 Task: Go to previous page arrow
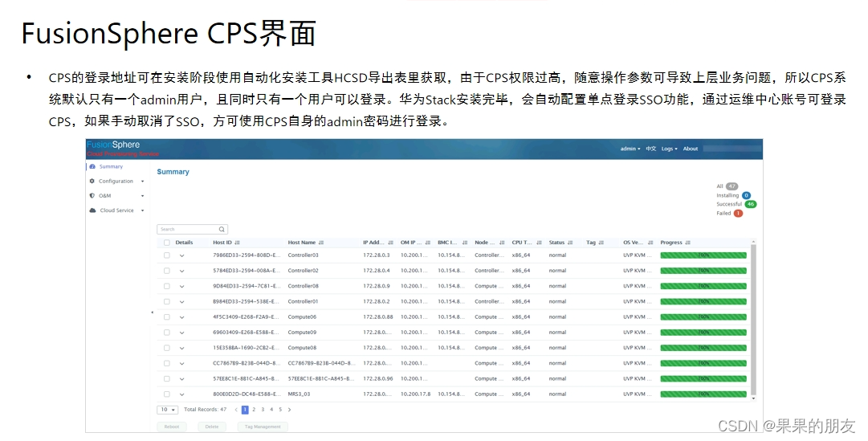236,410
